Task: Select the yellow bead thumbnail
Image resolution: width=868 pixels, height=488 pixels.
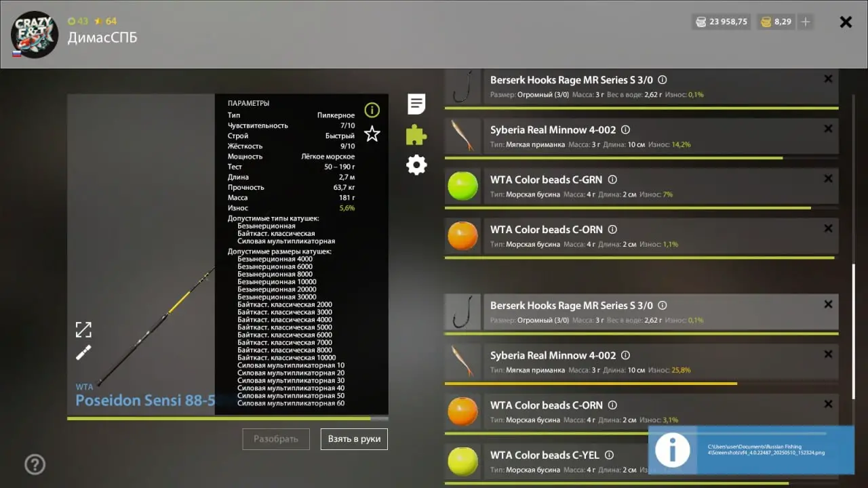Action: [463, 461]
